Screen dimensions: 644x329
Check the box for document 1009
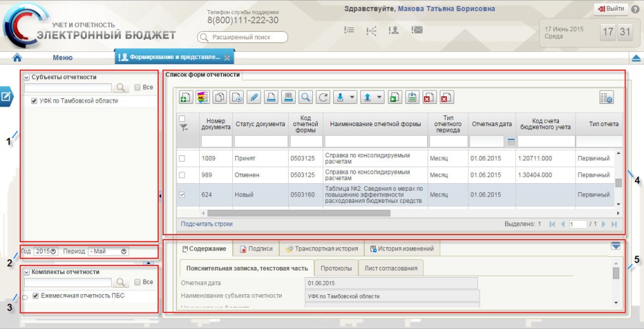182,158
